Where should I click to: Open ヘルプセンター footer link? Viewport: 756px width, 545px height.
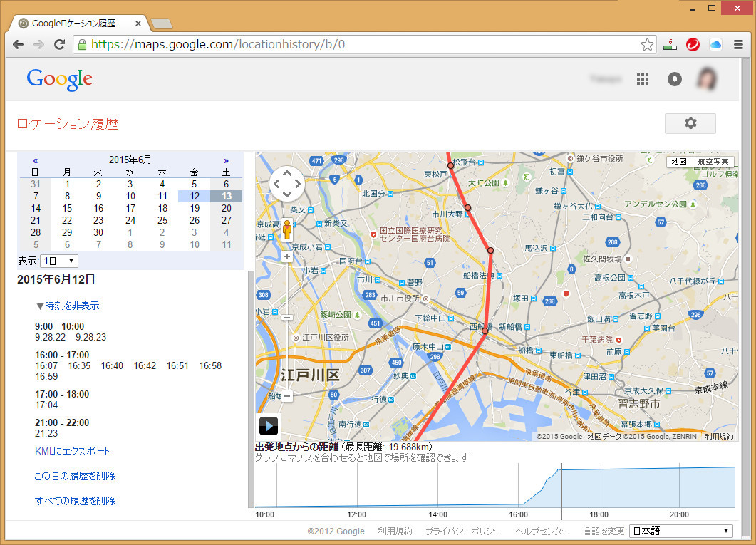542,531
